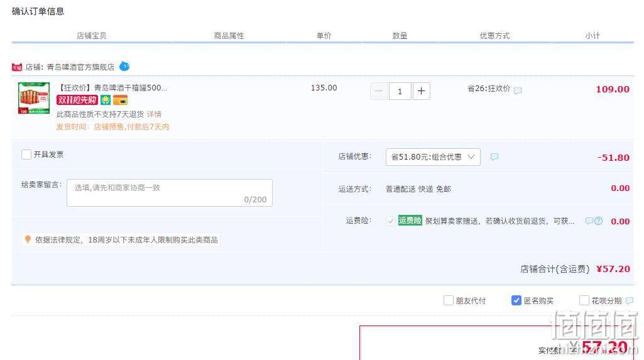Click the discount amount -51.80
Image resolution: width=644 pixels, height=360 pixels.
coord(614,158)
